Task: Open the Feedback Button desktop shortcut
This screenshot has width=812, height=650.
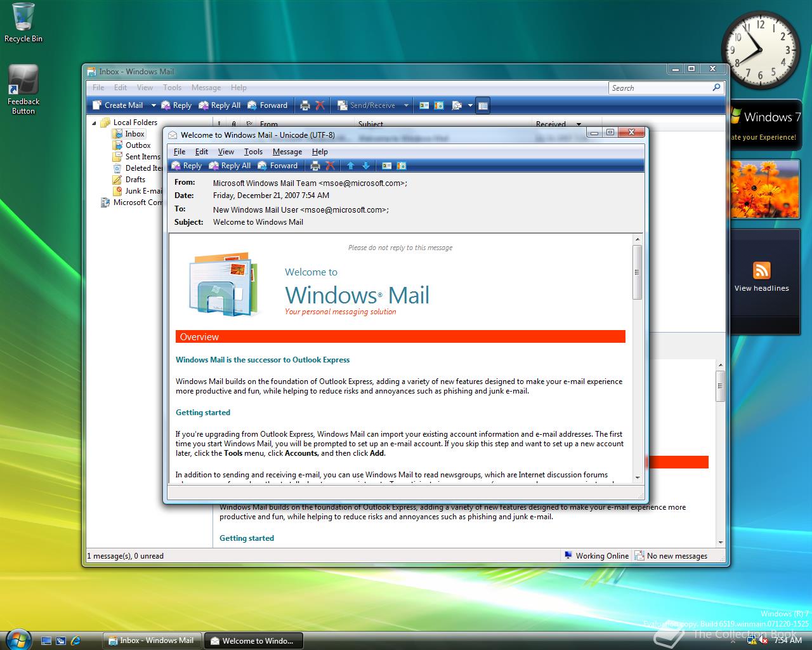Action: pos(23,90)
